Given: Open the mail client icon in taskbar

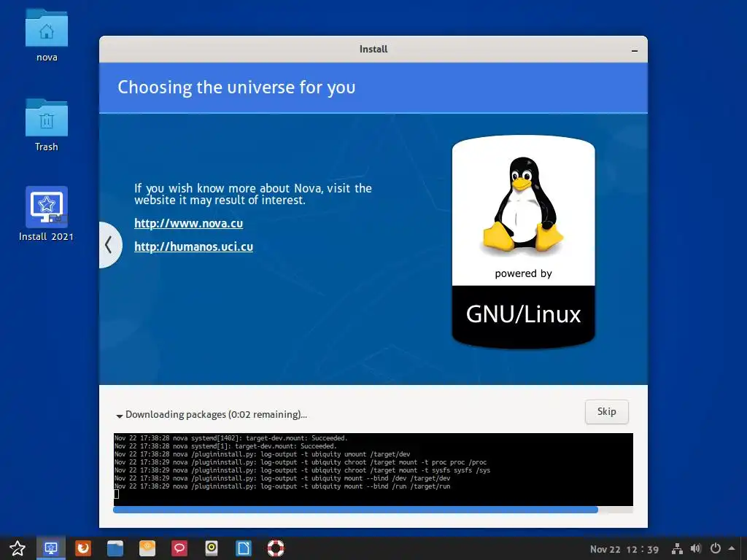Looking at the screenshot, I should tap(147, 548).
